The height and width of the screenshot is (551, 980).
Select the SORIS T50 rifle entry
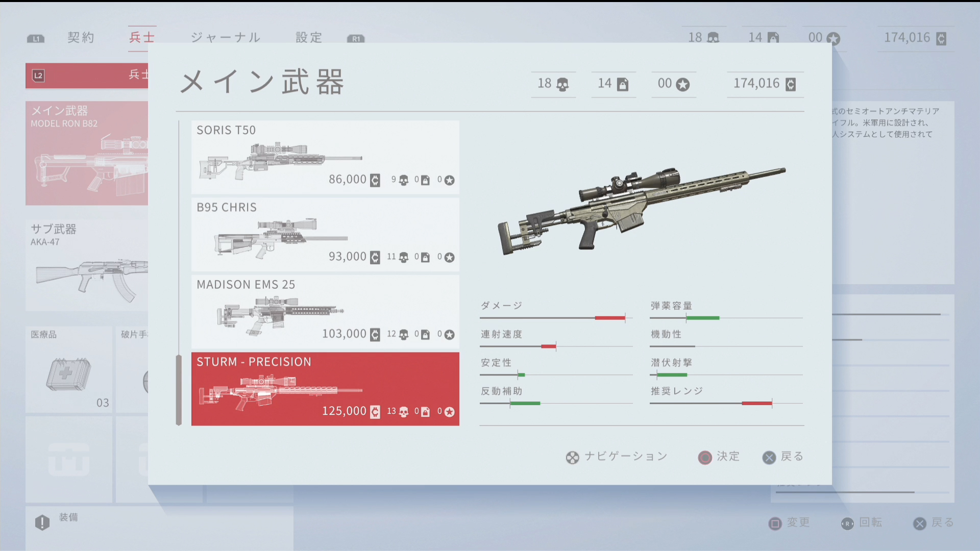[325, 157]
